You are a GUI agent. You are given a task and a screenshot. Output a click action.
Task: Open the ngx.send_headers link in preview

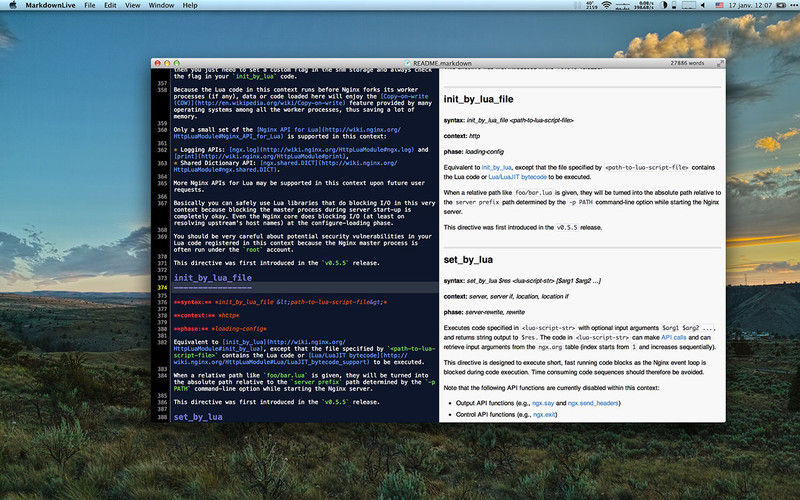[x=593, y=403]
